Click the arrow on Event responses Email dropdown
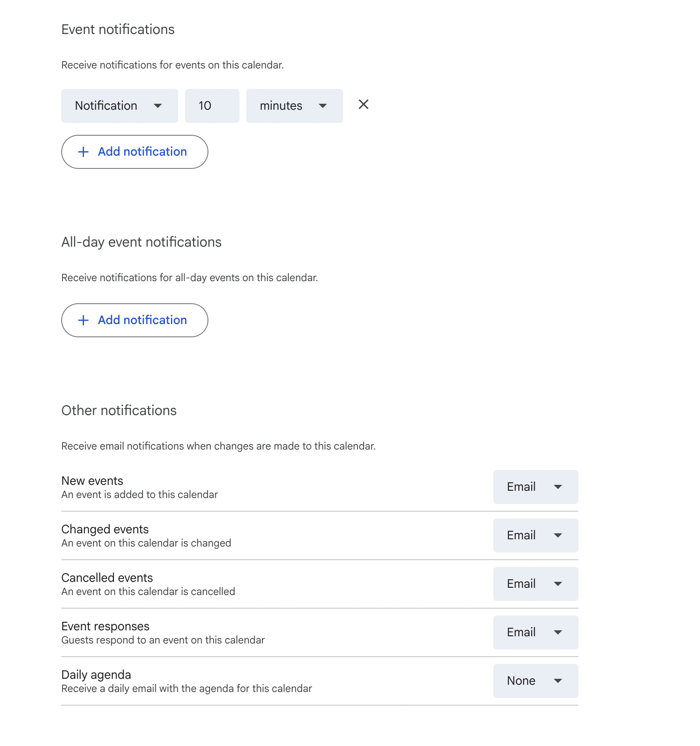The width and height of the screenshot is (700, 746). click(x=558, y=632)
